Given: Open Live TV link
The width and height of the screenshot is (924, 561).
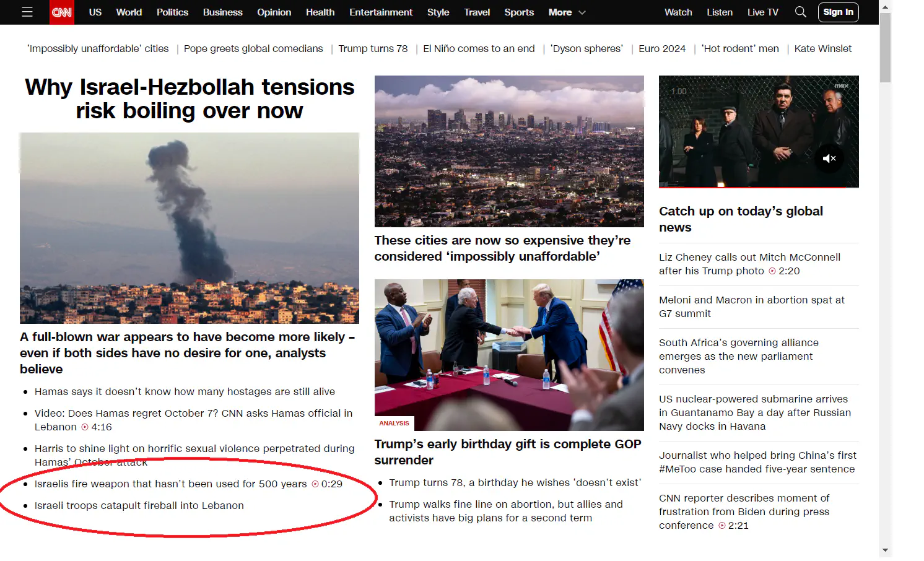Looking at the screenshot, I should 762,12.
